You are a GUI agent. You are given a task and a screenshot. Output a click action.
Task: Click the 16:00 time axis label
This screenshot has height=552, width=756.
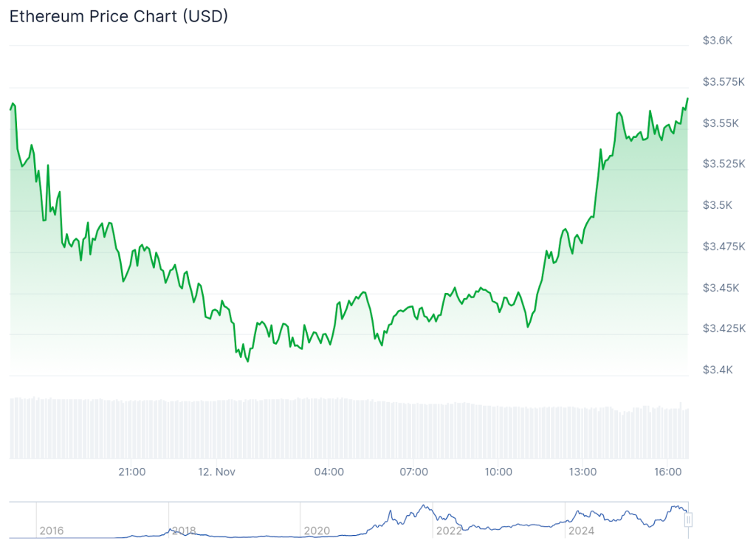pos(667,472)
